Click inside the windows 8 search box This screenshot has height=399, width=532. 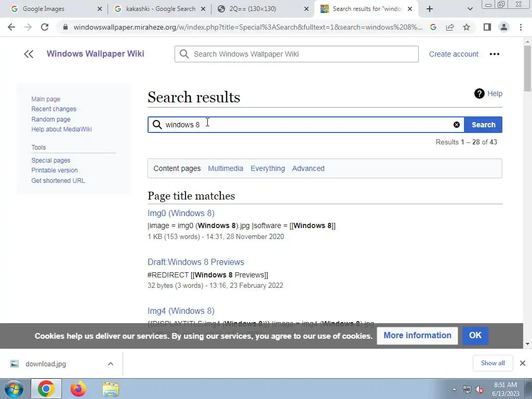305,125
